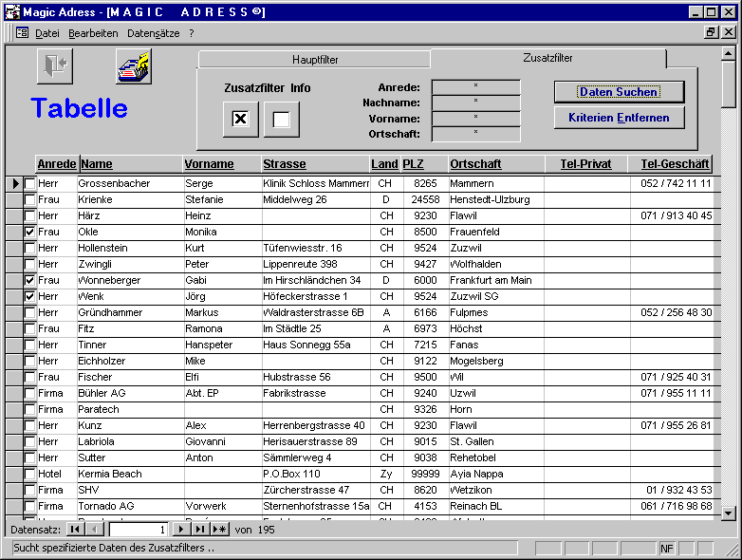This screenshot has width=742, height=560.
Task: Switch to the Hauptfilter tab
Action: tap(315, 60)
